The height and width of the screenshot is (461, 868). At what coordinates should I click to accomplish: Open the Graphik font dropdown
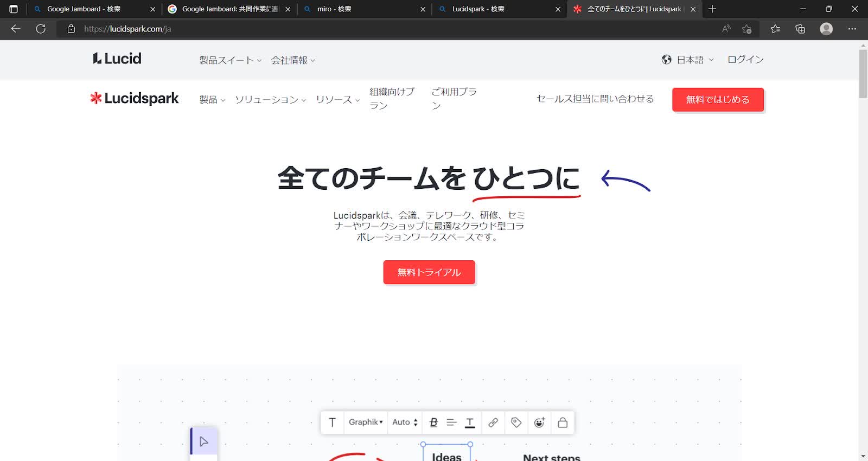366,422
